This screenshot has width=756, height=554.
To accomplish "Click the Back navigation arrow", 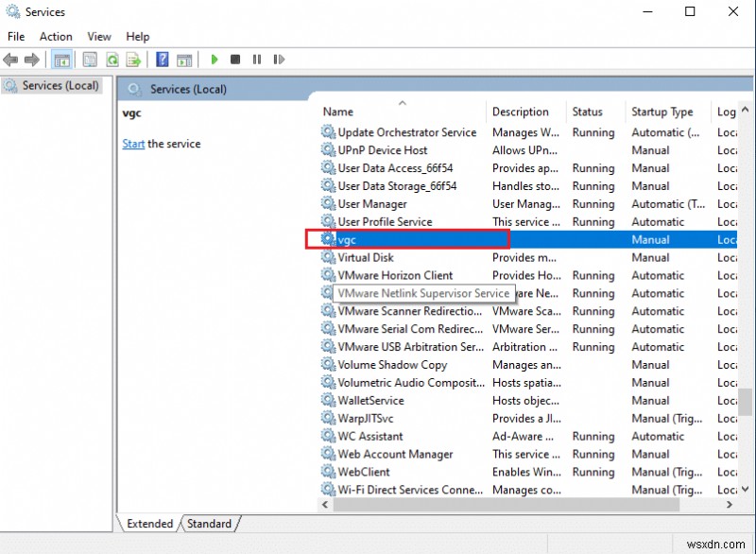I will tap(10, 60).
